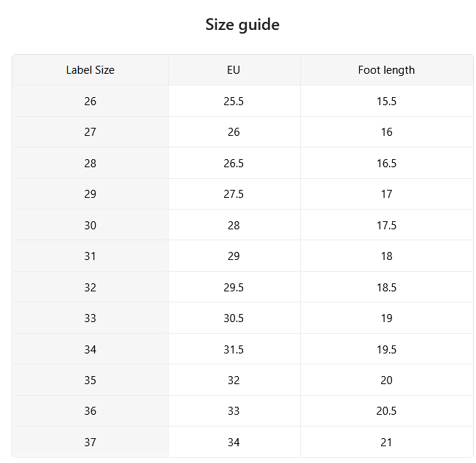476x463 pixels.
Task: Click the Size guide heading
Action: [242, 25]
